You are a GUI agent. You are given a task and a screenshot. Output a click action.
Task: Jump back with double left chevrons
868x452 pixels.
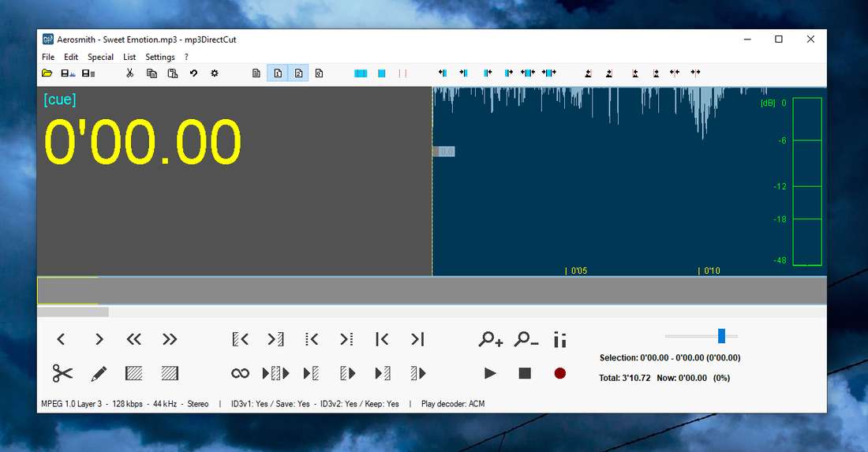tap(134, 339)
